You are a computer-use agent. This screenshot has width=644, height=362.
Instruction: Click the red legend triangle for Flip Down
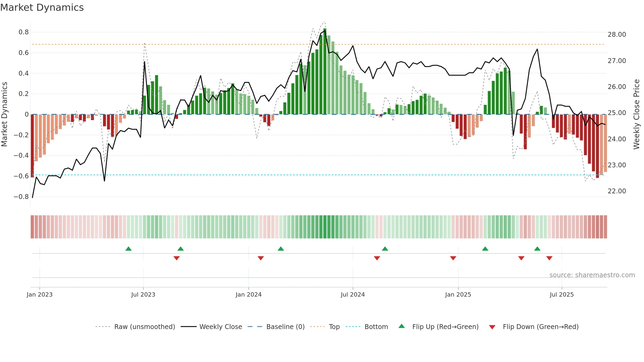pos(492,327)
